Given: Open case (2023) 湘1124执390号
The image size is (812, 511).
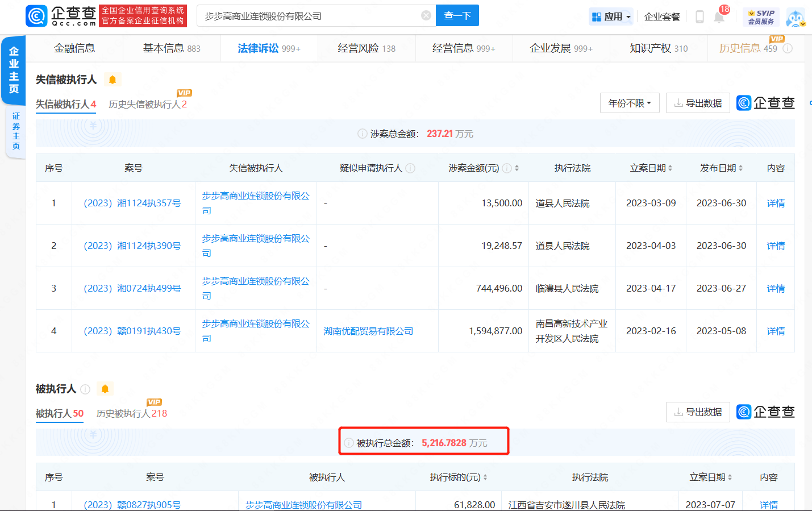Looking at the screenshot, I should (x=132, y=246).
